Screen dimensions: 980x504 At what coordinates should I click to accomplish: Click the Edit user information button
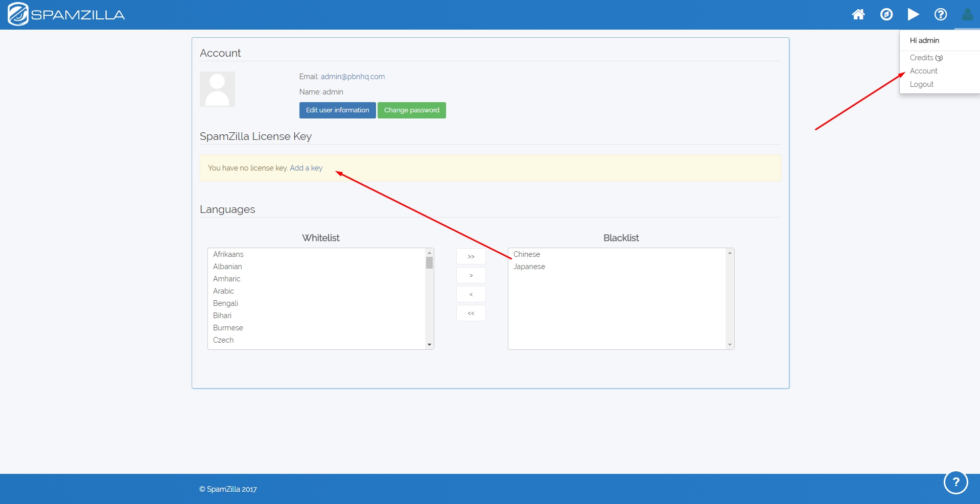click(338, 110)
